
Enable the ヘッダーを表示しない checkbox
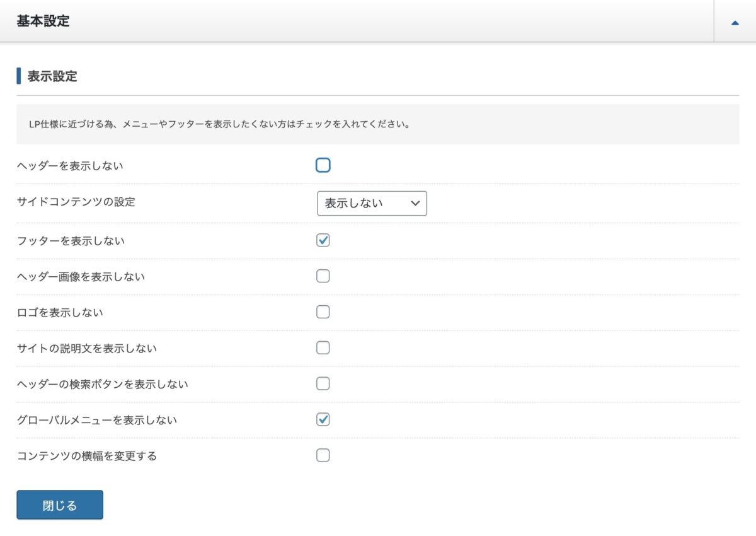(x=323, y=165)
